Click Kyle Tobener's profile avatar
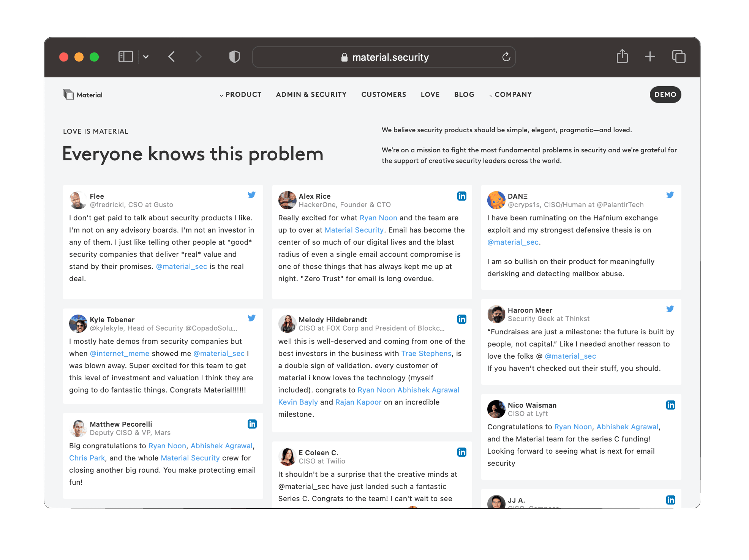Image resolution: width=749 pixels, height=560 pixels. [x=78, y=324]
